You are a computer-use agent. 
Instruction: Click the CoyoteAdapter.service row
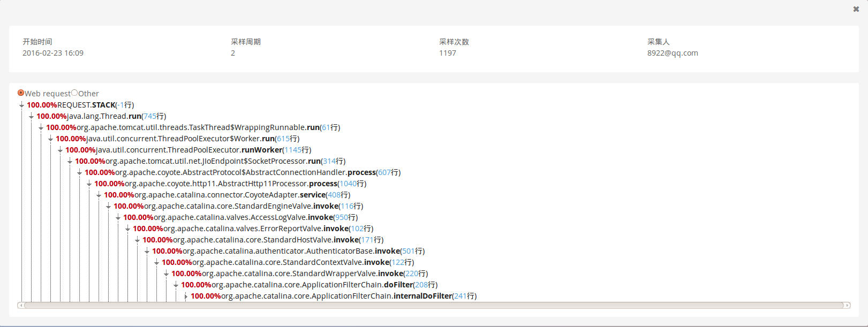[x=227, y=195]
